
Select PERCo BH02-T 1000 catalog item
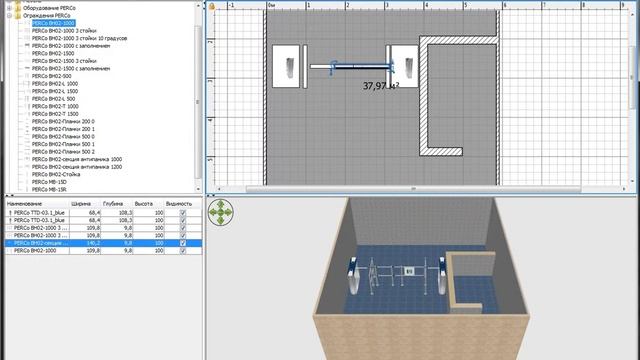click(55, 106)
